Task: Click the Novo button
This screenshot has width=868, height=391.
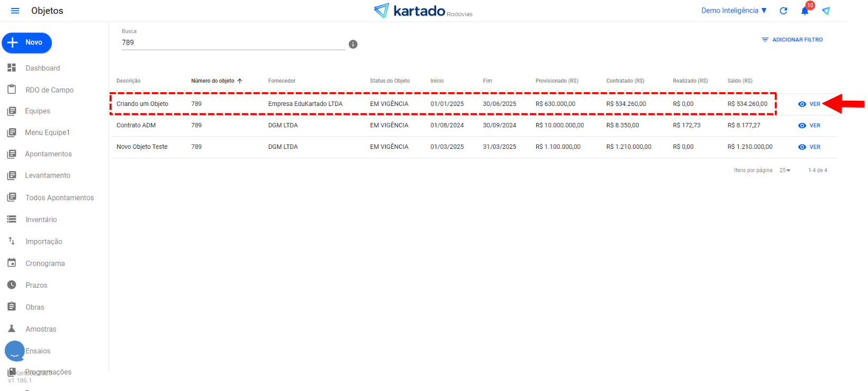Action: tap(27, 42)
